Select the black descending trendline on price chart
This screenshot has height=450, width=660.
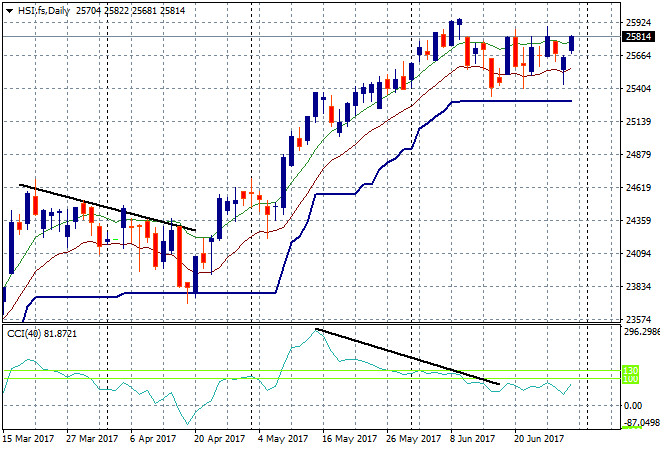pyautogui.click(x=107, y=208)
